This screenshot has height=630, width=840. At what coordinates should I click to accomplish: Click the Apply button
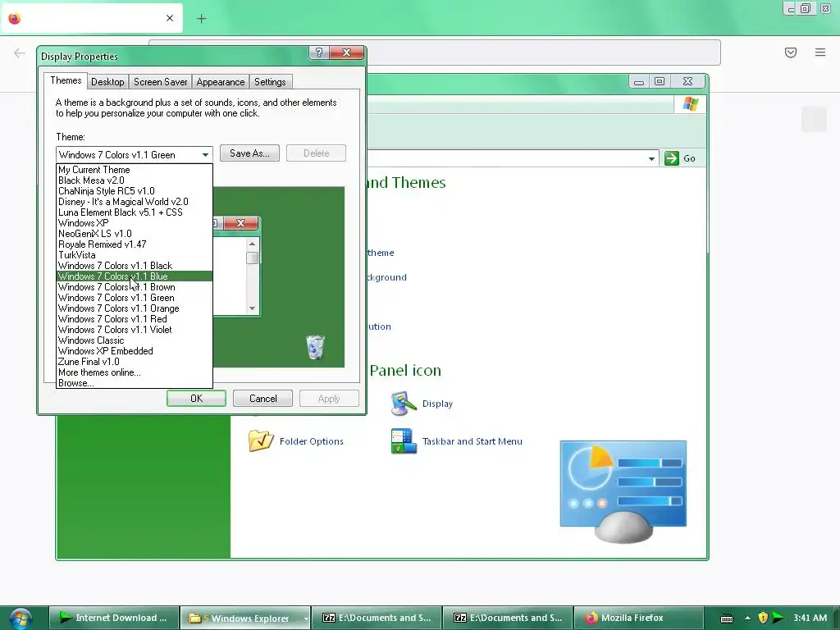click(329, 399)
